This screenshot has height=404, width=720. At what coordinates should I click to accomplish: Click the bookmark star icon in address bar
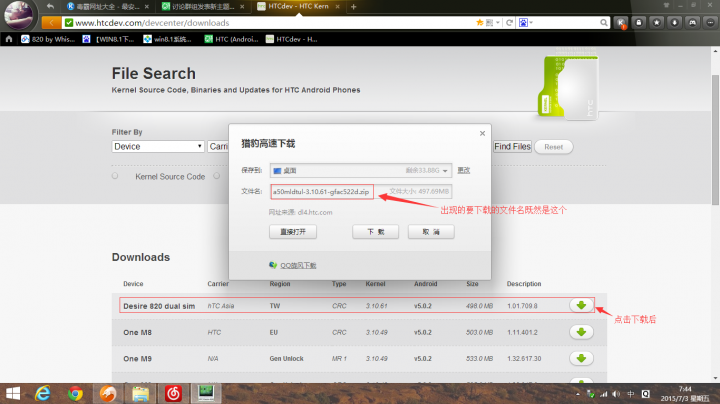pyautogui.click(x=480, y=22)
